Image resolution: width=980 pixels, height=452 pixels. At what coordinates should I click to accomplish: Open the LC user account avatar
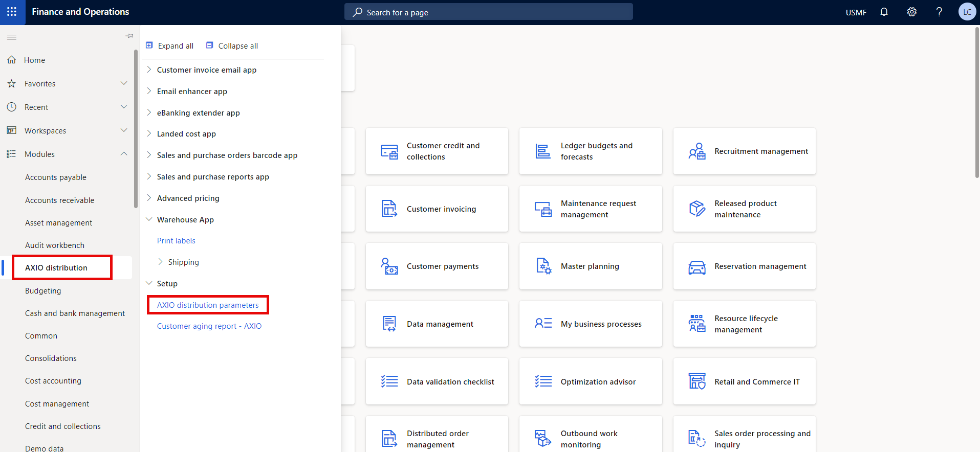coord(967,12)
